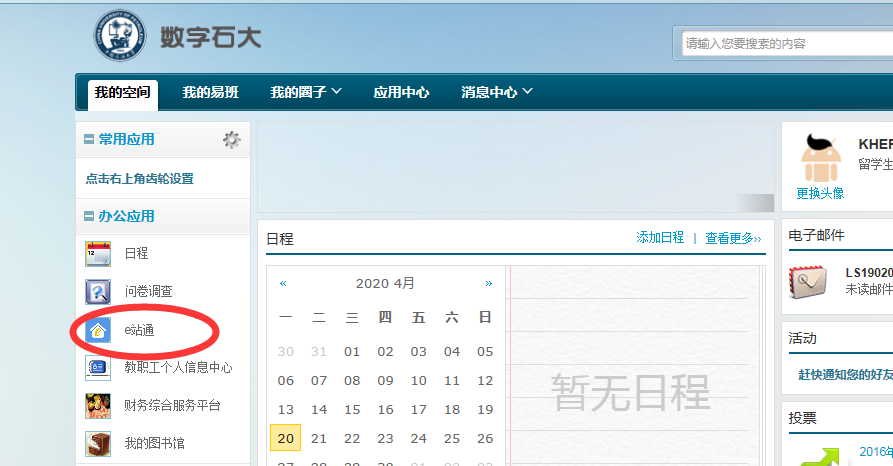Click the 查看更多 link
The height and width of the screenshot is (466, 893).
pyautogui.click(x=733, y=238)
